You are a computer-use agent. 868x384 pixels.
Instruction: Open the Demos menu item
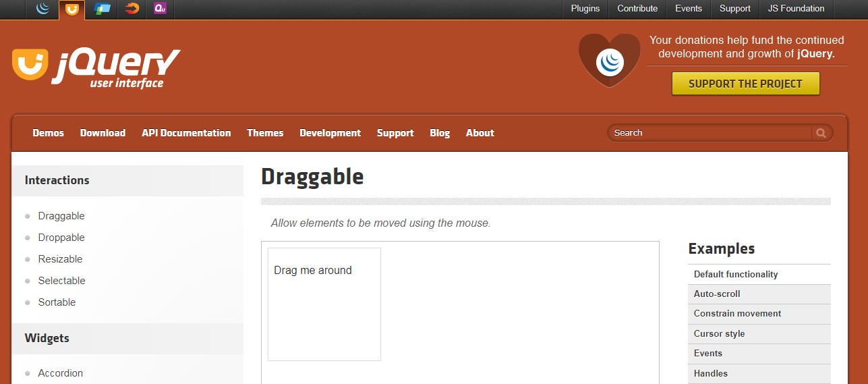pos(49,133)
